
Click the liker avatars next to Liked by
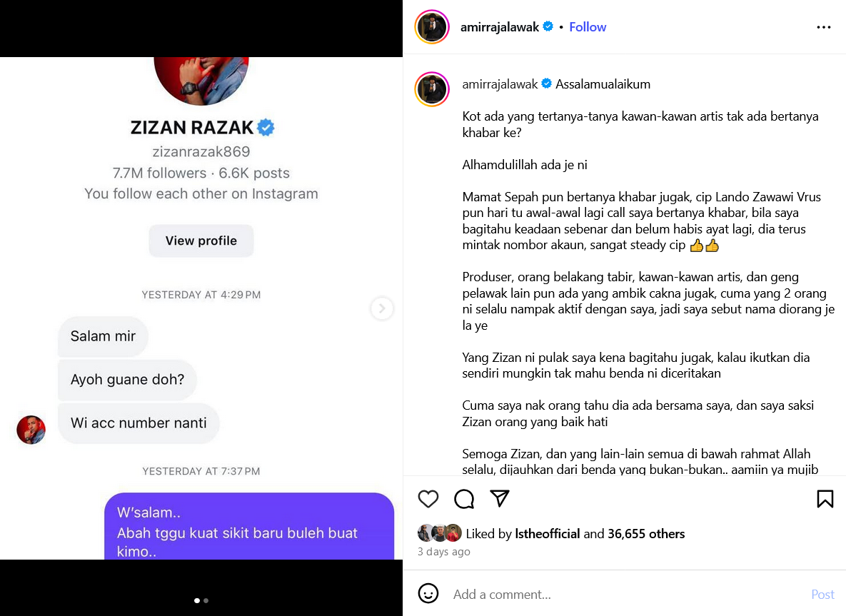pos(439,533)
